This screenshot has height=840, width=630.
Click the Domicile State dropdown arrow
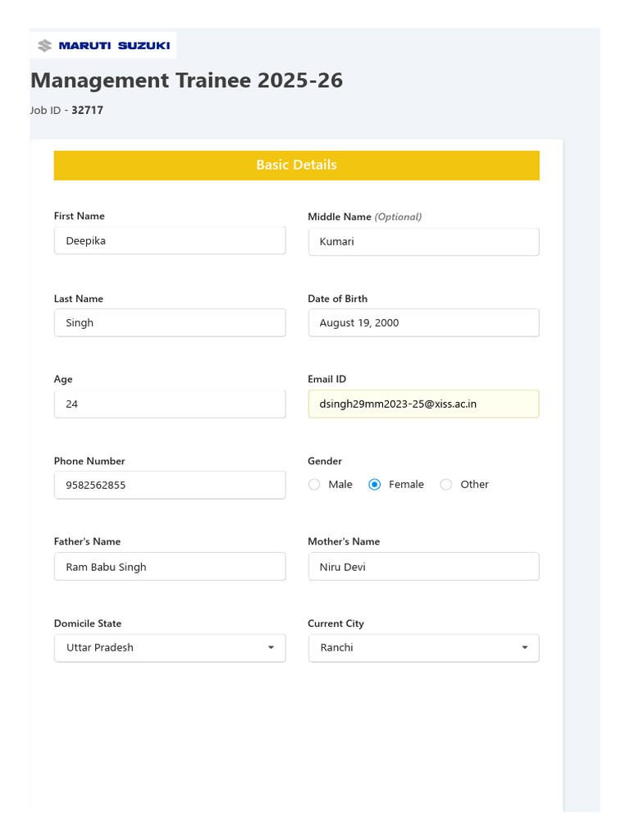(271, 648)
